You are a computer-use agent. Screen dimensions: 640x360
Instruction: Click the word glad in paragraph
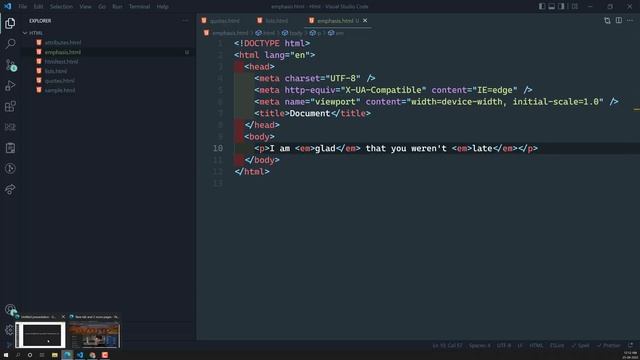click(x=325, y=149)
